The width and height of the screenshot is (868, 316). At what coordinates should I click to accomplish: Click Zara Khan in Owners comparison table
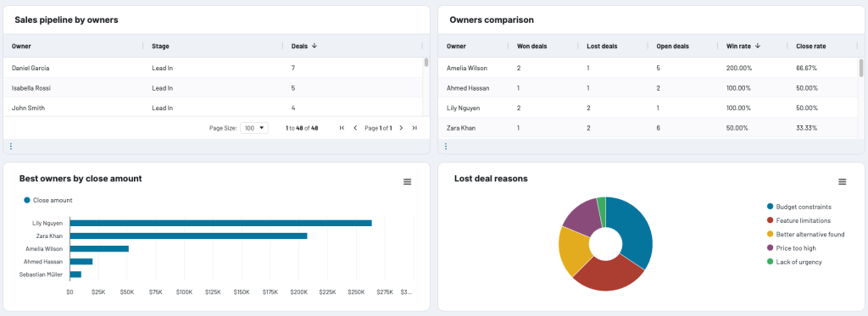[x=460, y=128]
